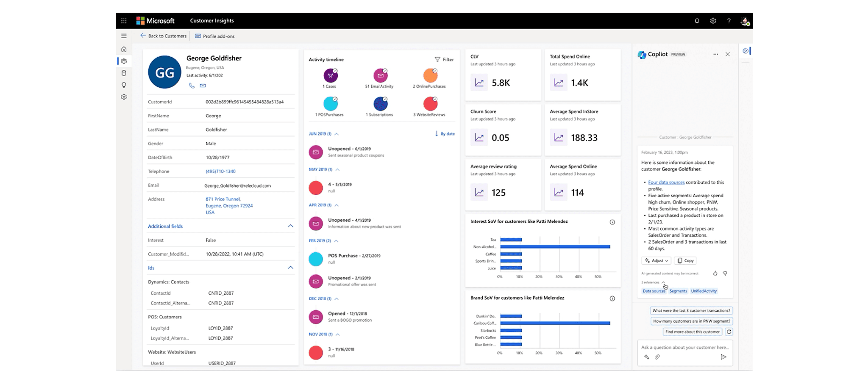
Task: Open address link 871 Price Tunnel
Action: (x=229, y=206)
